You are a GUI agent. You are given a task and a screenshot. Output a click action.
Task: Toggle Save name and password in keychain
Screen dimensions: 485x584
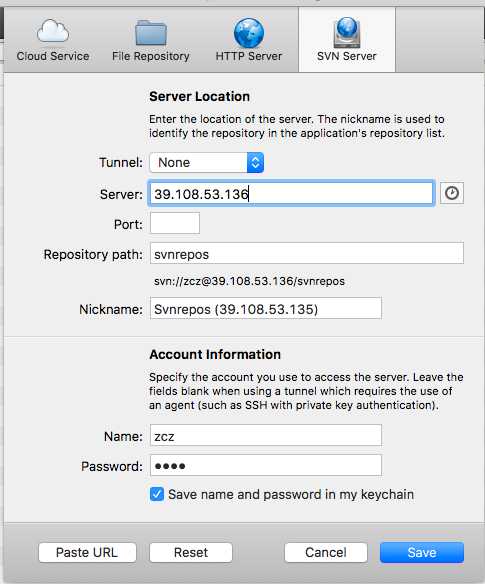coord(157,494)
